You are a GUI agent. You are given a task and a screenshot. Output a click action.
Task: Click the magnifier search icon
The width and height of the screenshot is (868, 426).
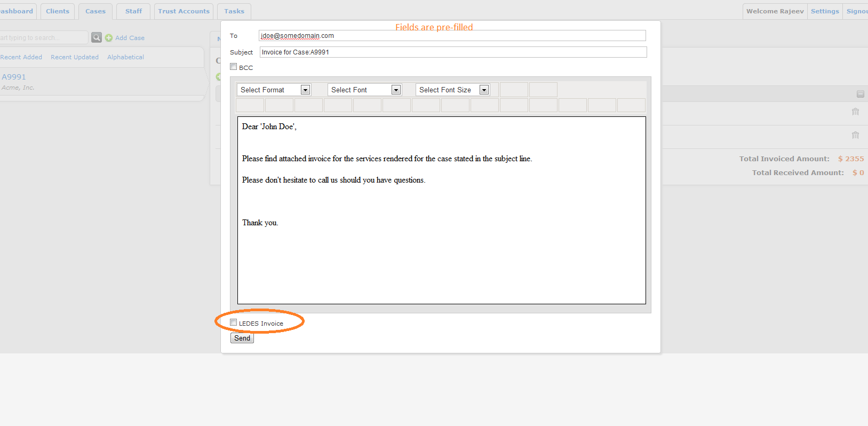click(97, 37)
